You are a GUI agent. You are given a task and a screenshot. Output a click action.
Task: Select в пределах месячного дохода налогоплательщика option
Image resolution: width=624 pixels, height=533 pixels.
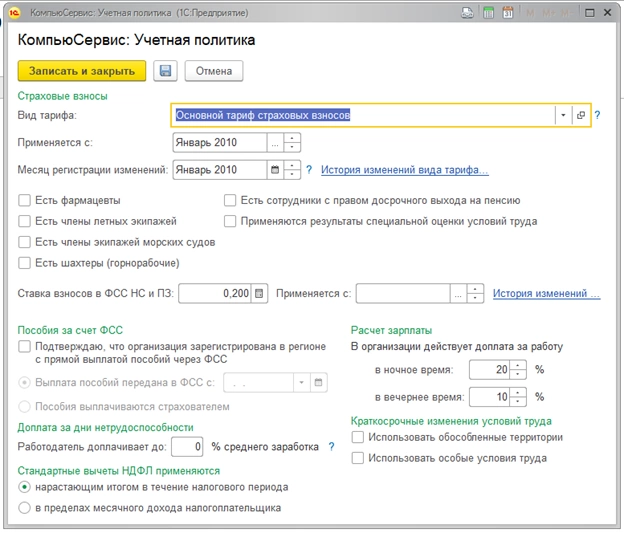point(24,508)
